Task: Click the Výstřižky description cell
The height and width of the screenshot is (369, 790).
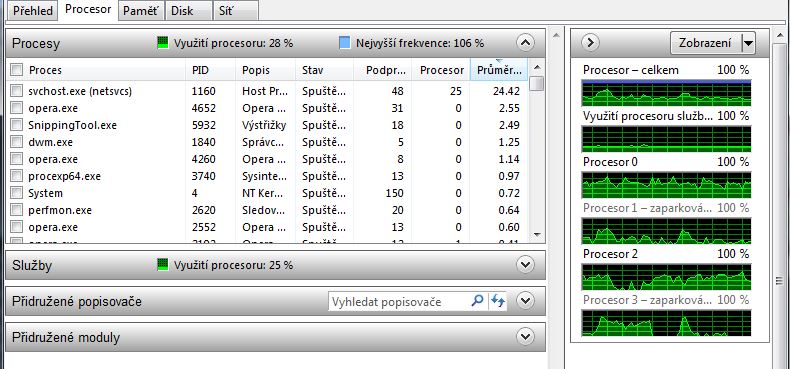Action: [264, 125]
